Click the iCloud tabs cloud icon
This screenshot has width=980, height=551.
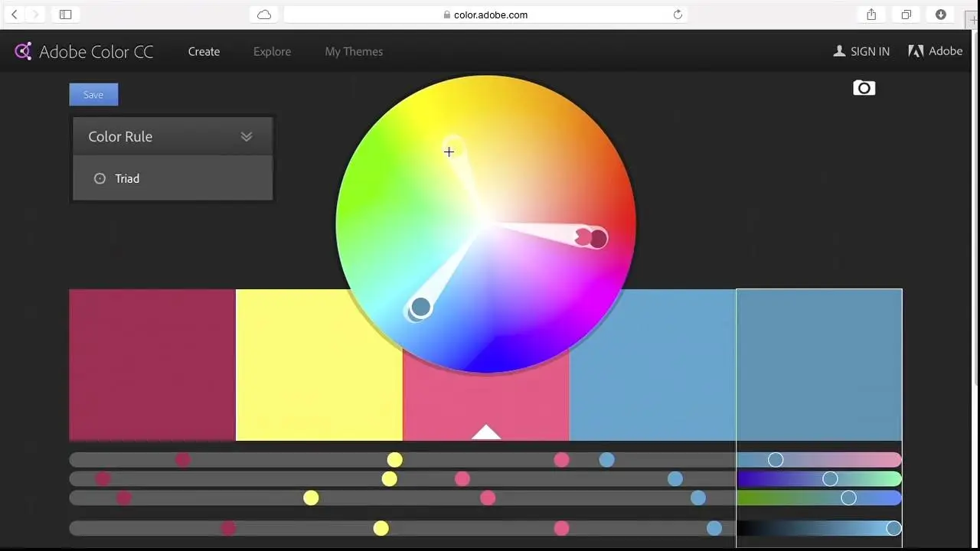264,15
